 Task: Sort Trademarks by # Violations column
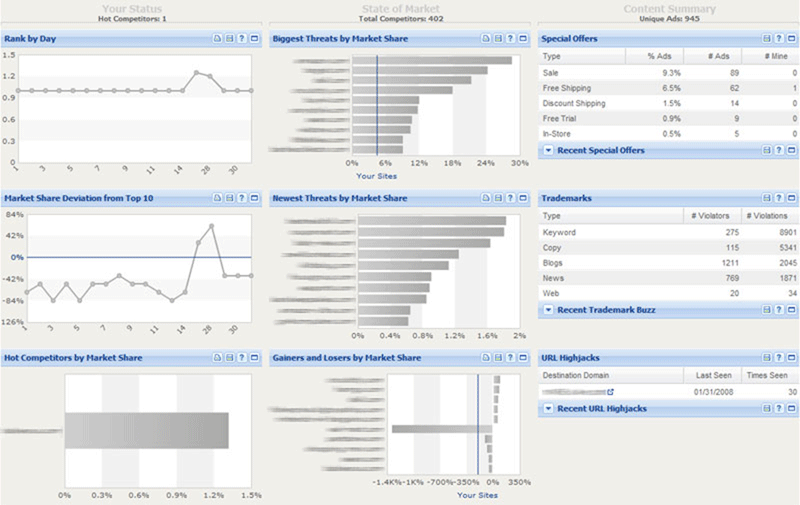pyautogui.click(x=767, y=215)
